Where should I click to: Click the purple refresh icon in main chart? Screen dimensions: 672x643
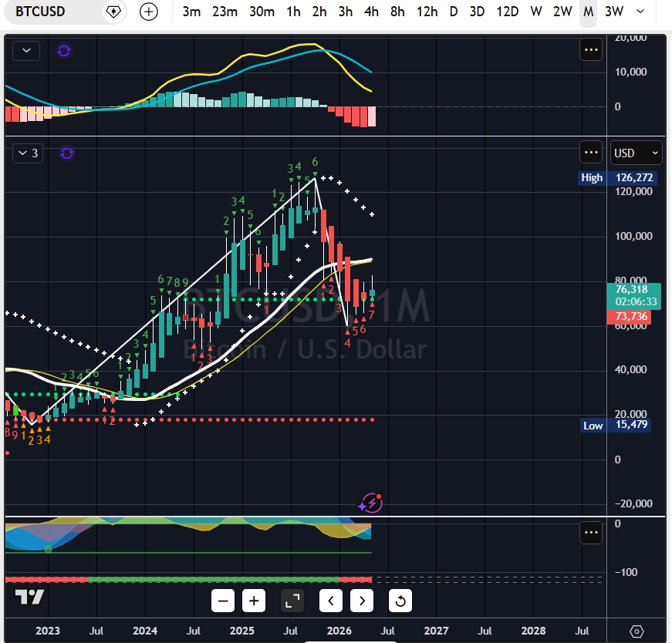[x=67, y=153]
